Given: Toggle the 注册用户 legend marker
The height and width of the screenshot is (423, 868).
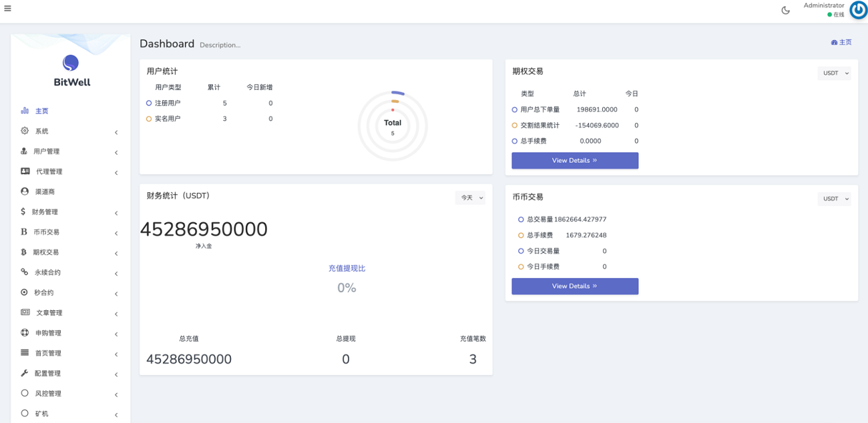Looking at the screenshot, I should click(x=149, y=103).
